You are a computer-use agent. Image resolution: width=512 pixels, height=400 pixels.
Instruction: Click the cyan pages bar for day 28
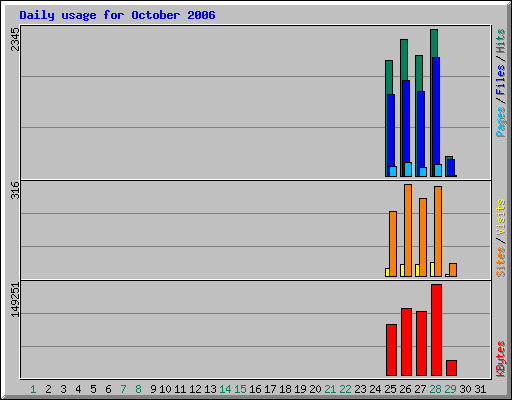tap(438, 170)
